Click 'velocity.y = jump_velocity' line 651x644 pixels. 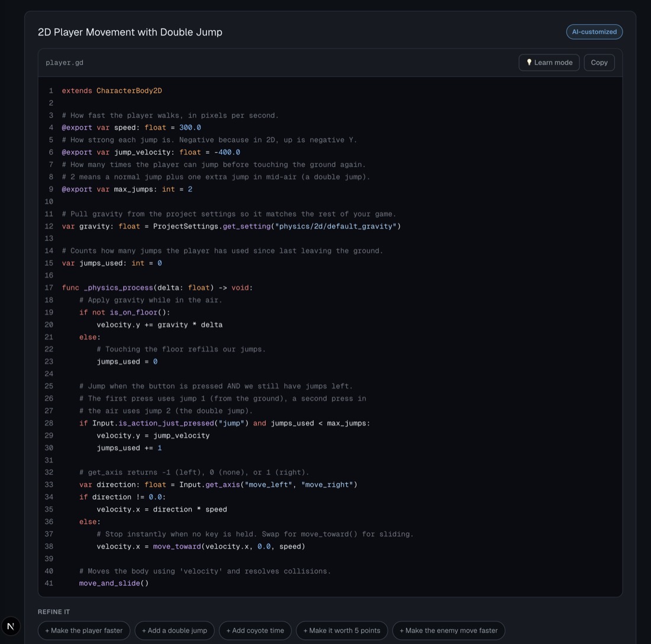tap(153, 436)
